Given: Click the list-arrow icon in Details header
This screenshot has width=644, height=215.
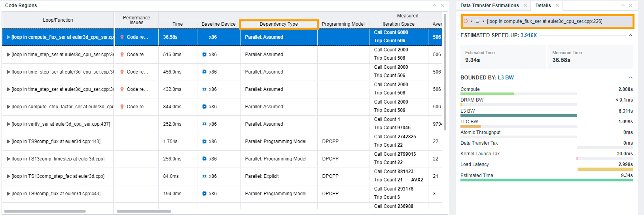Looking at the screenshot, I should pyautogui.click(x=477, y=21).
